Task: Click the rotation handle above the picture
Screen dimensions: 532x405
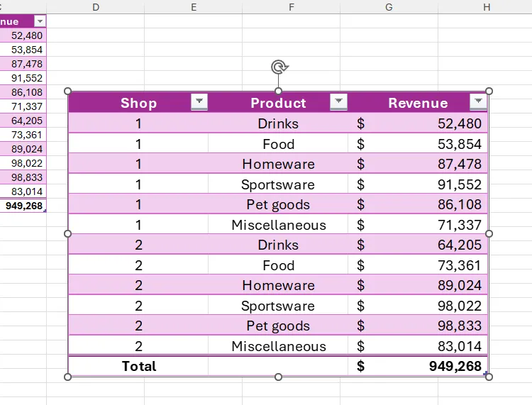Action: [x=279, y=67]
